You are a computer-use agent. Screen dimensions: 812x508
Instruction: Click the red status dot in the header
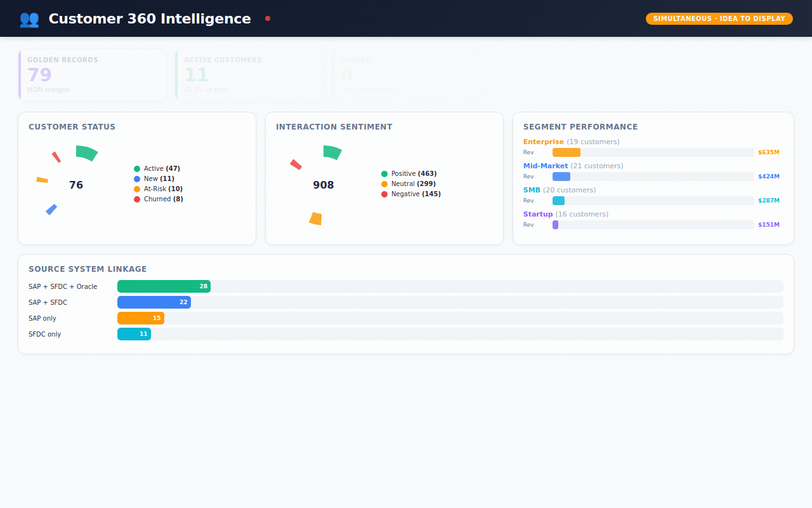click(x=268, y=18)
